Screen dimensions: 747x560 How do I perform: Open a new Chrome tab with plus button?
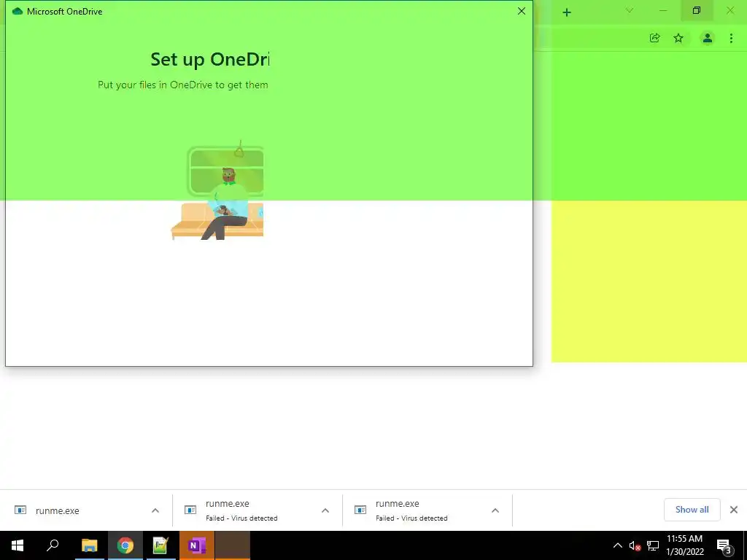(x=566, y=12)
